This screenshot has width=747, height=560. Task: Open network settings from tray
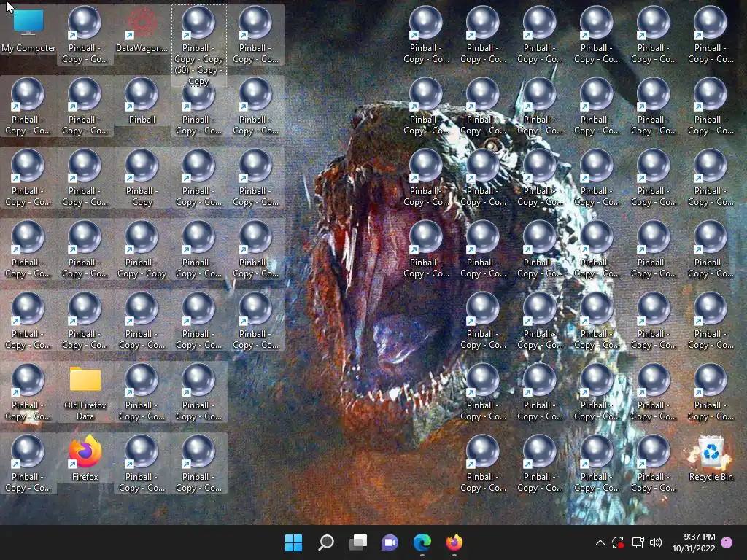[638, 542]
